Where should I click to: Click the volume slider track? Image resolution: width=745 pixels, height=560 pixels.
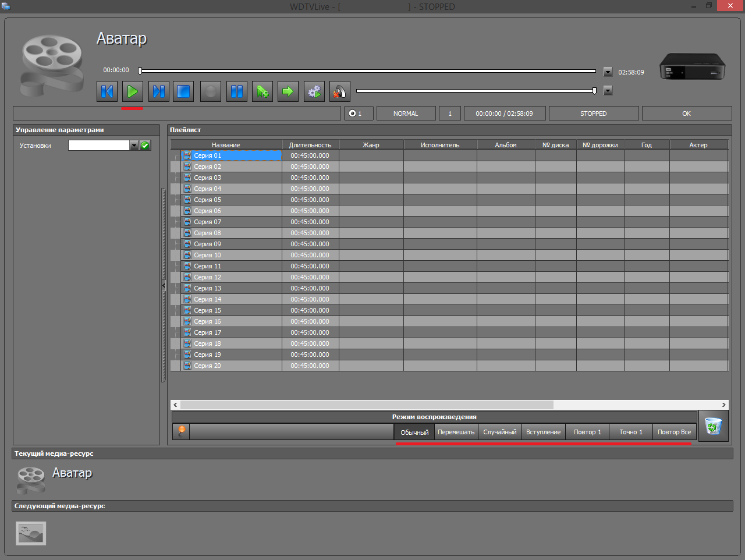pyautogui.click(x=476, y=90)
